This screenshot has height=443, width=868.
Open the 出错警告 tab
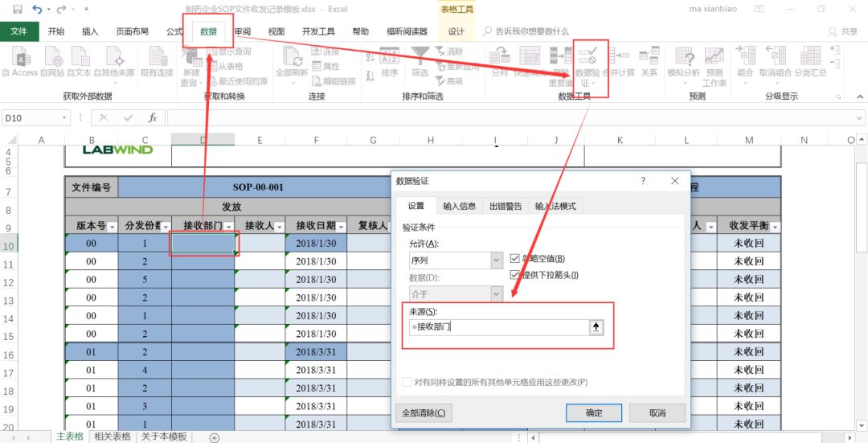tap(506, 207)
